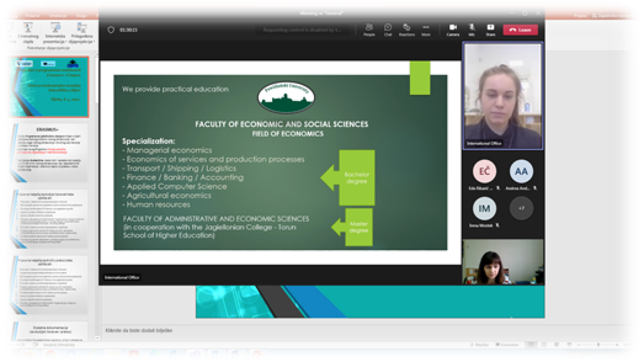Expand the +7 additional participants bubble

coord(521,208)
